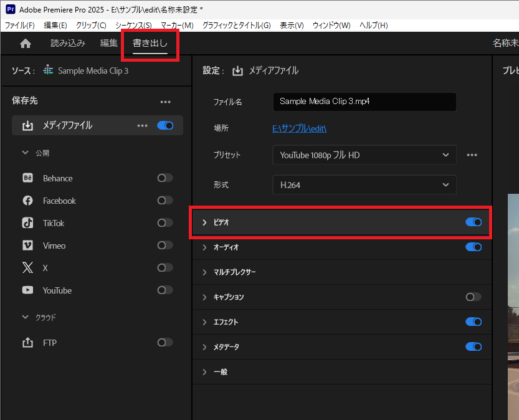This screenshot has height=420, width=519.
Task: Click the Home icon in workspace bar
Action: click(26, 44)
